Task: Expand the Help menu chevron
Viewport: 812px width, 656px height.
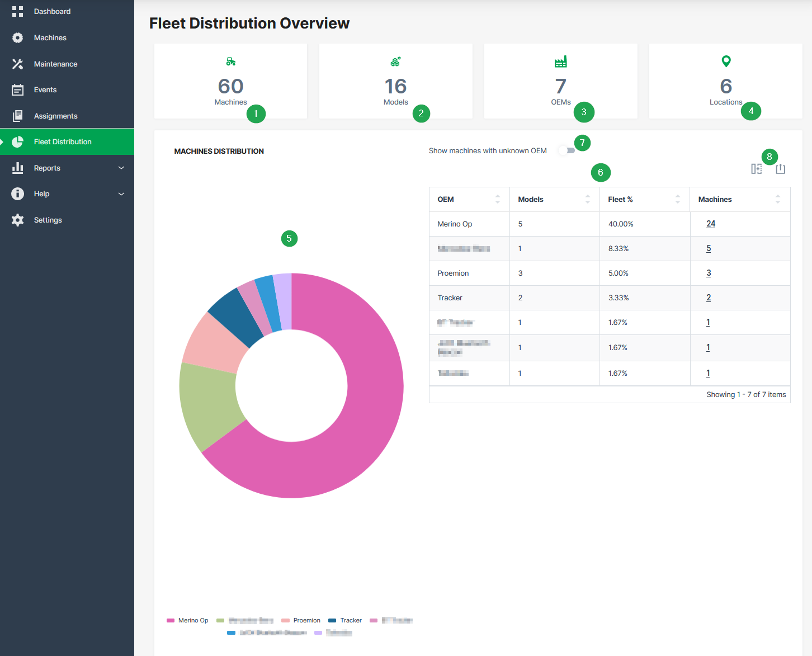Action: [121, 194]
